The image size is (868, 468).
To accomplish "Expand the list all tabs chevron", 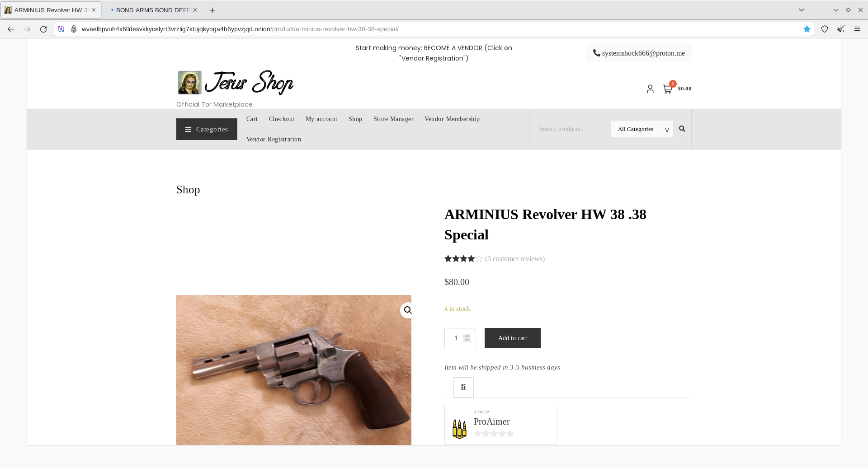I will [x=801, y=9].
